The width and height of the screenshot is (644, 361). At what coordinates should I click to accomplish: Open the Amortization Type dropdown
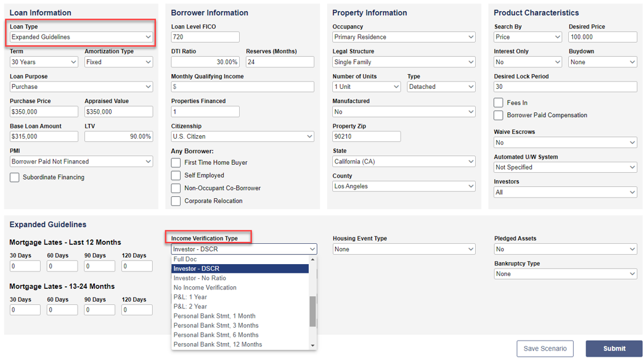click(118, 62)
